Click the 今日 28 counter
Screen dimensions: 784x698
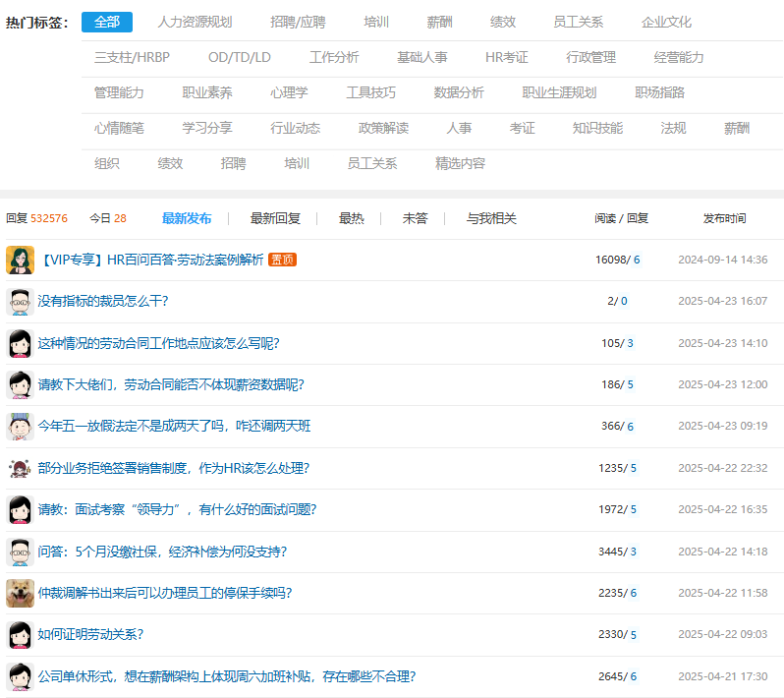pyautogui.click(x=108, y=218)
